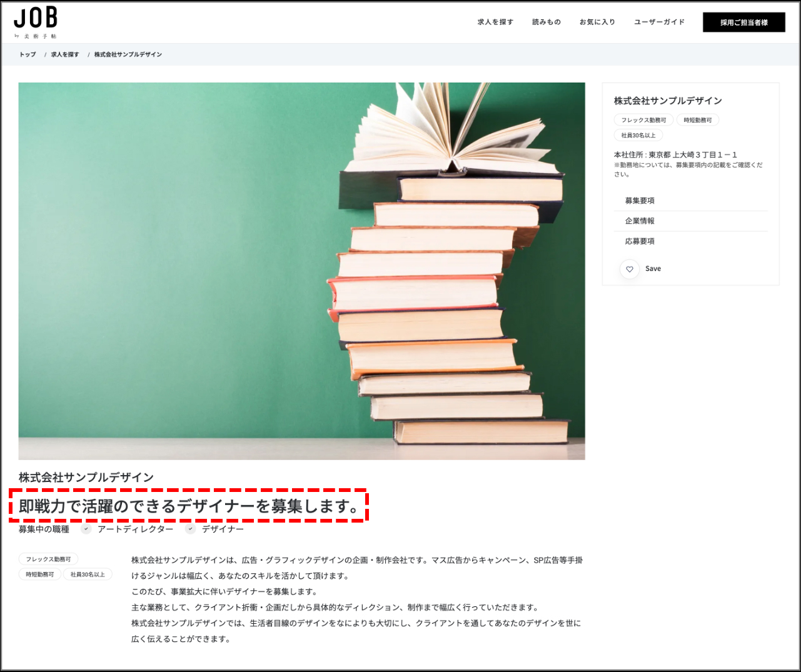
Task: Click the heart Save icon
Action: (630, 269)
